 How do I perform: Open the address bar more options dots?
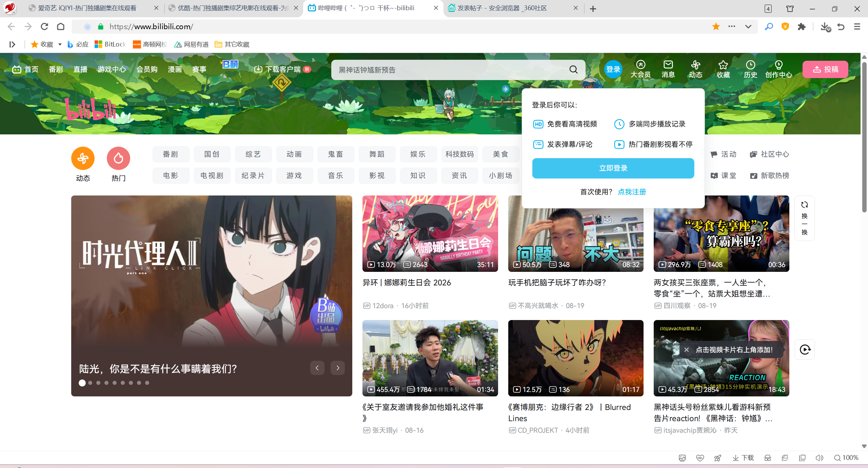pos(732,26)
